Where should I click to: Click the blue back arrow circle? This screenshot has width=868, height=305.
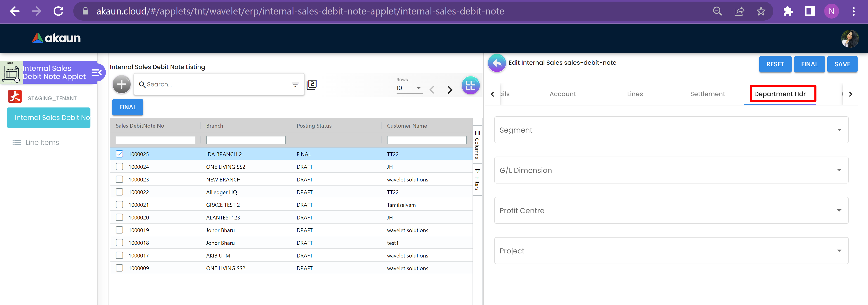496,63
